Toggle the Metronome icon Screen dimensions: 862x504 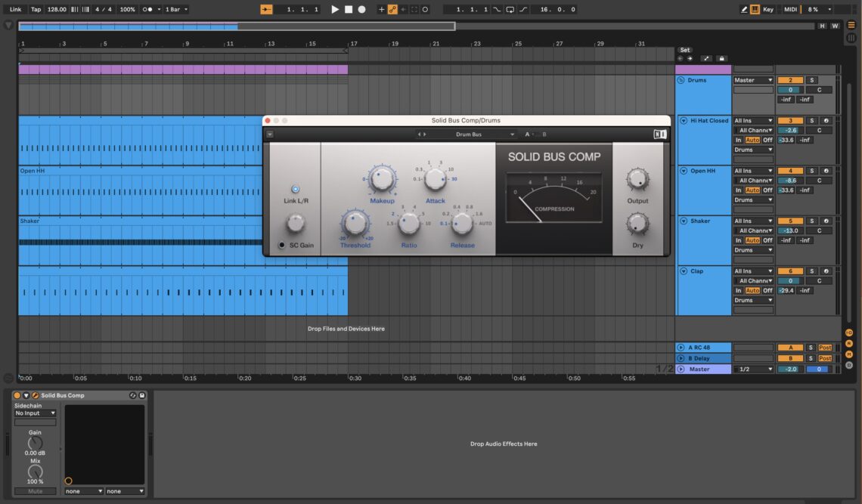147,9
